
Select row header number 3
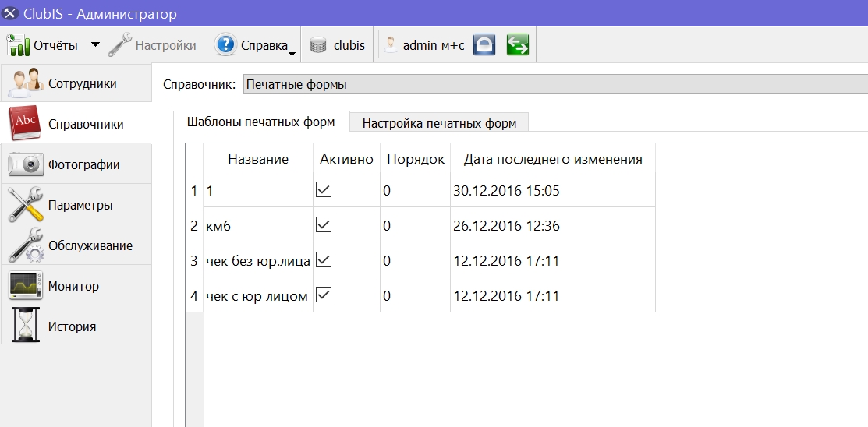[194, 260]
